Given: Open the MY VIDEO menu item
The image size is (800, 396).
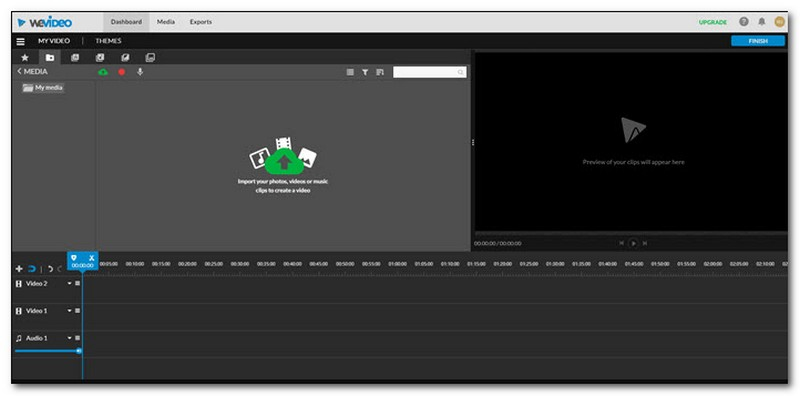Looking at the screenshot, I should tap(54, 41).
